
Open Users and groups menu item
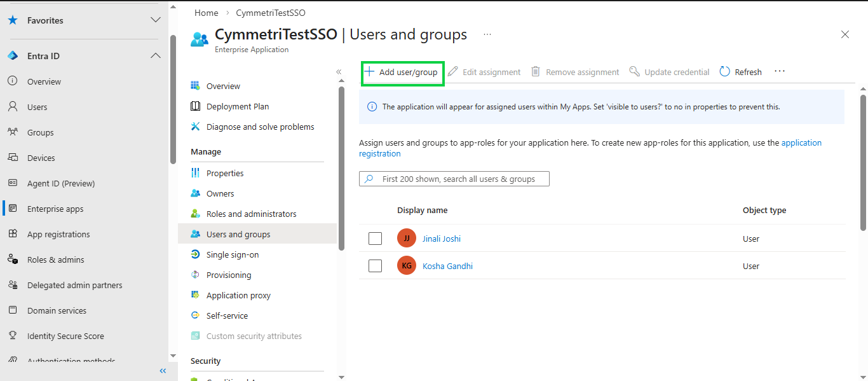[x=257, y=234]
